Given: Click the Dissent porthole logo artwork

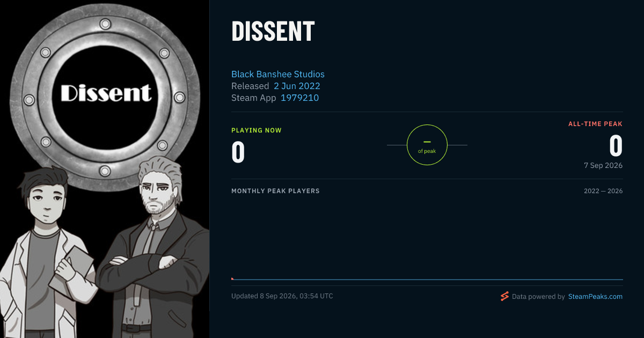Looking at the screenshot, I should [x=106, y=94].
